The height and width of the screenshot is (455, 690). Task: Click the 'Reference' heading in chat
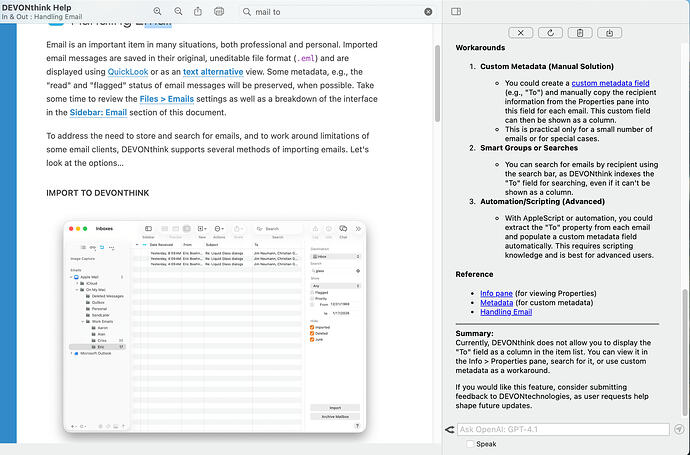click(474, 274)
